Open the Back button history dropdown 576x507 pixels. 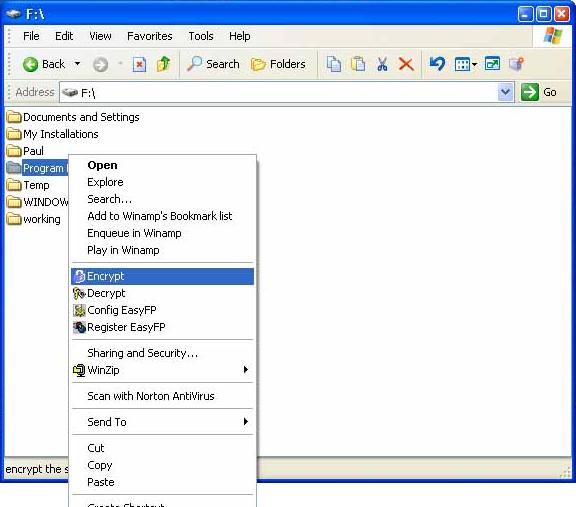[x=78, y=64]
